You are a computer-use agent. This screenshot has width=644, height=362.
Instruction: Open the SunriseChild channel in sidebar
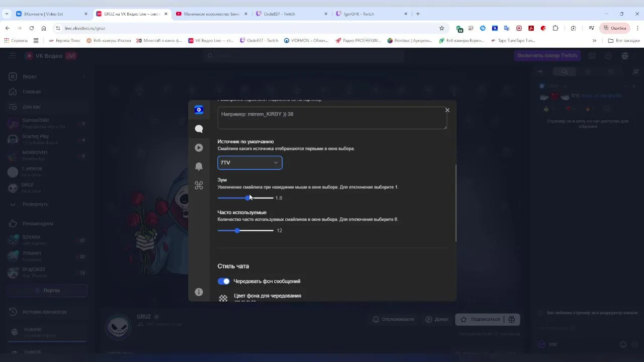tap(47, 123)
